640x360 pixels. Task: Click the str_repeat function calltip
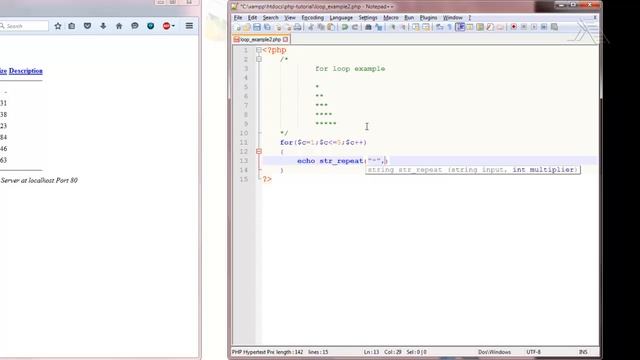pos(473,170)
